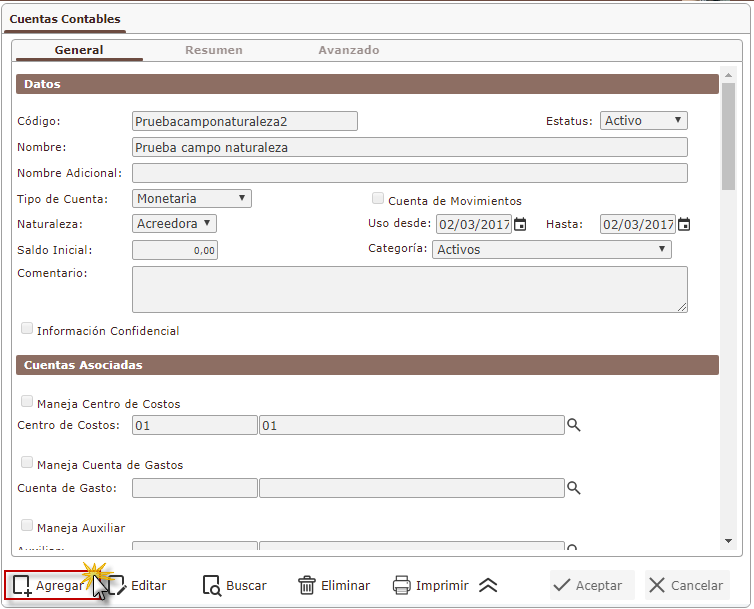Click into the Comentario text area
Screen dimensions: 754x609
(x=409, y=289)
